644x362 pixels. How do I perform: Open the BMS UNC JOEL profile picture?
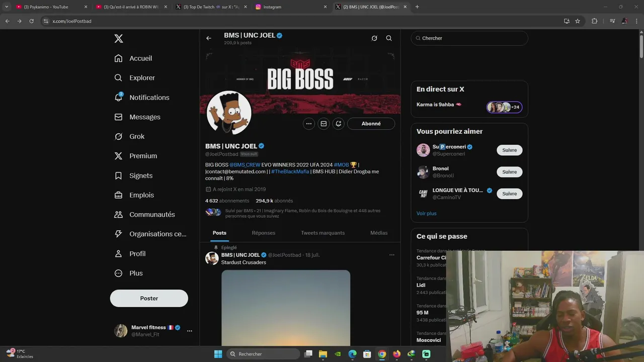(229, 113)
